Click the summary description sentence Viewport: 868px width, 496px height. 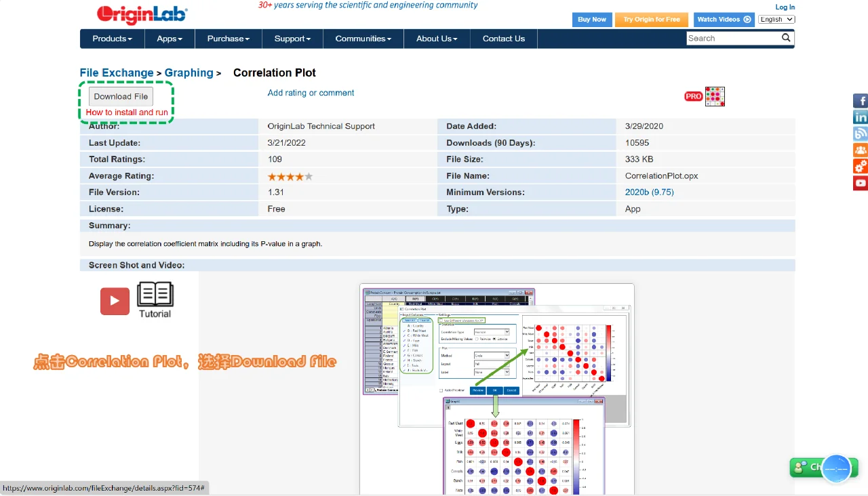click(x=205, y=243)
